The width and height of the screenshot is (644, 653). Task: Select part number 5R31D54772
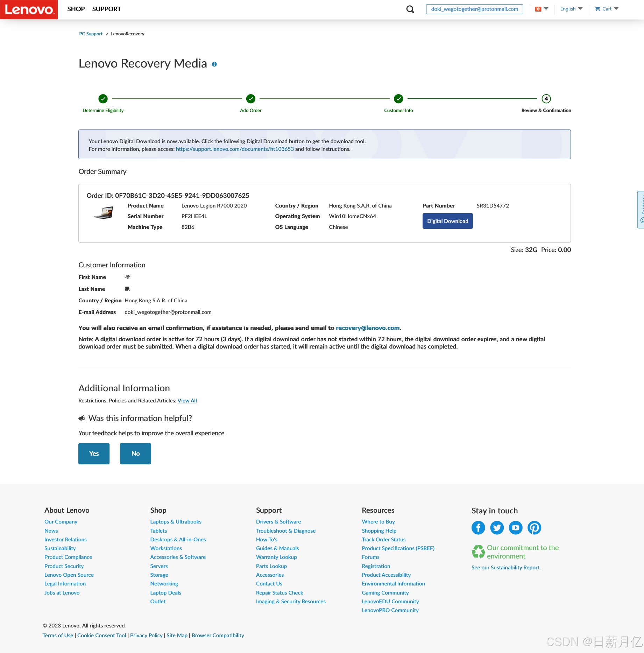pos(493,206)
